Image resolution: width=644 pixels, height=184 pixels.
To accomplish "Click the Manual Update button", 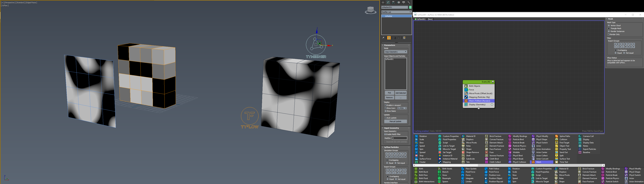I will (396, 121).
